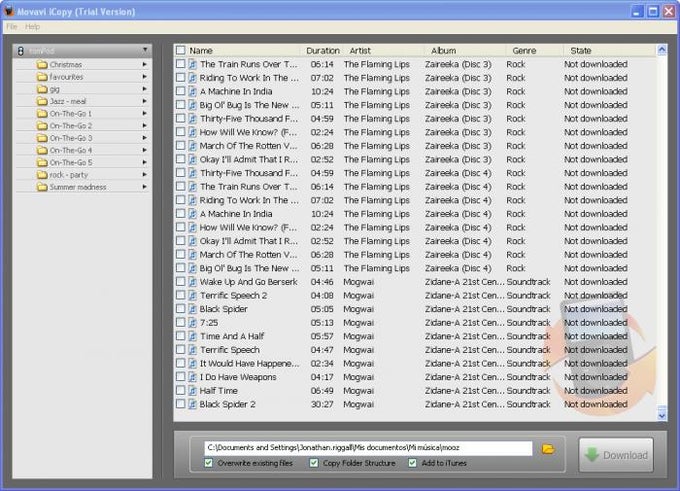680x491 pixels.
Task: Tick the select-all checkbox in the Name header
Action: [180, 50]
